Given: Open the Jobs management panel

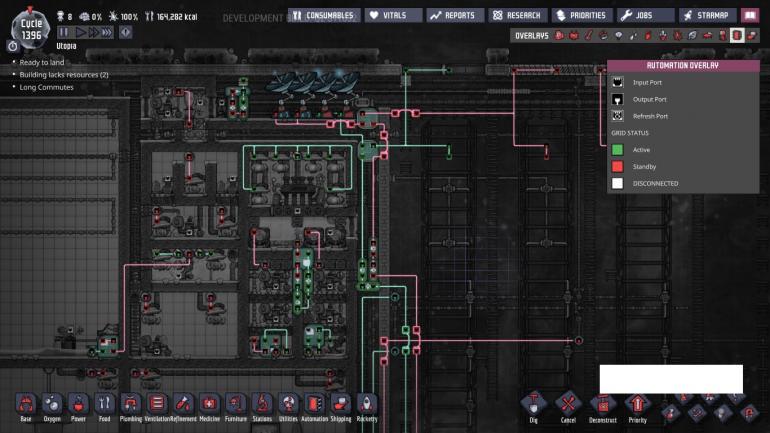Looking at the screenshot, I should [x=645, y=16].
